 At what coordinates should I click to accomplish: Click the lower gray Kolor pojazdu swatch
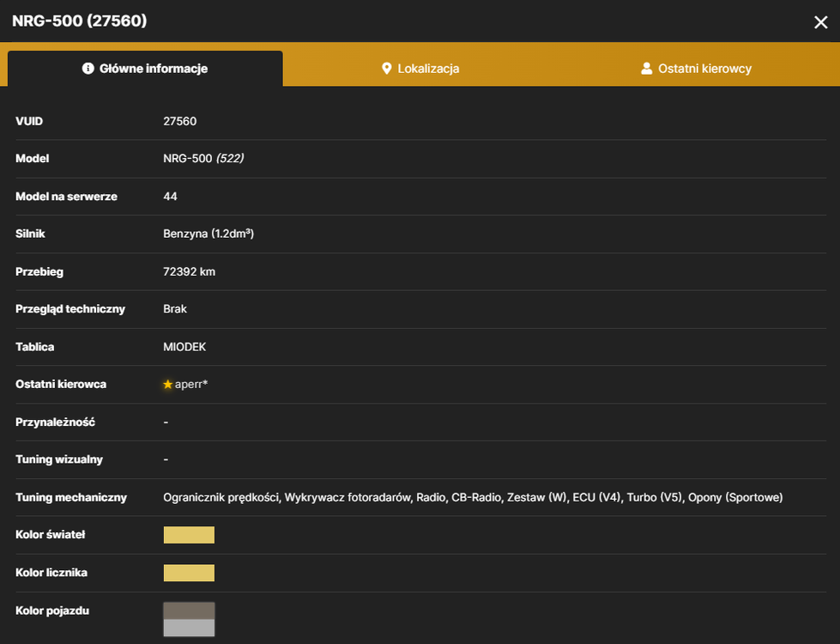coord(189,628)
